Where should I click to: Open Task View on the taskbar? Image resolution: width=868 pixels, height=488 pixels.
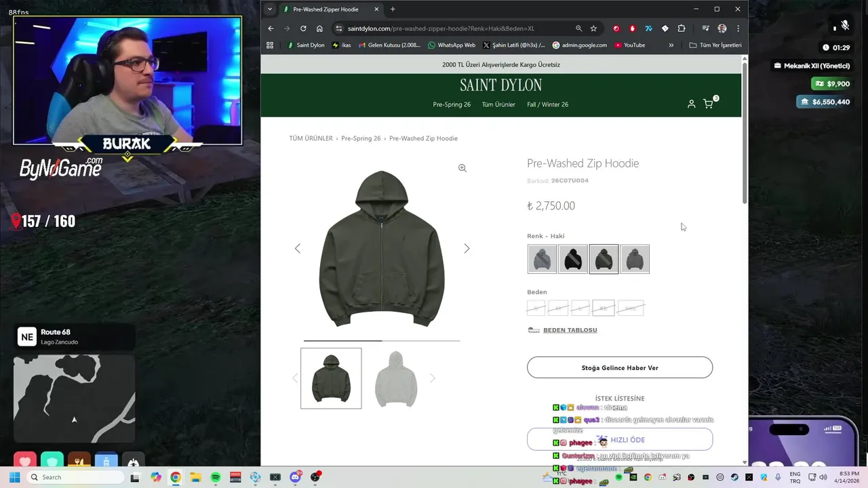135,477
